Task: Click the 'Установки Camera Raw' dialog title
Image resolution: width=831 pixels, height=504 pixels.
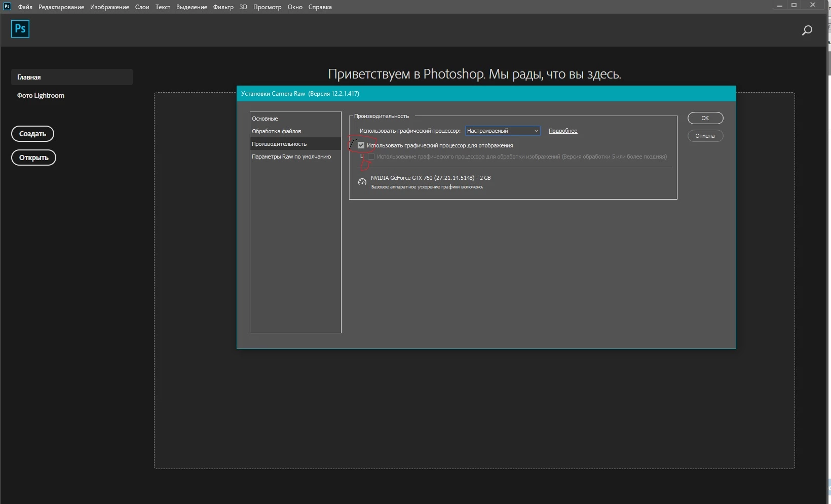Action: [x=300, y=94]
